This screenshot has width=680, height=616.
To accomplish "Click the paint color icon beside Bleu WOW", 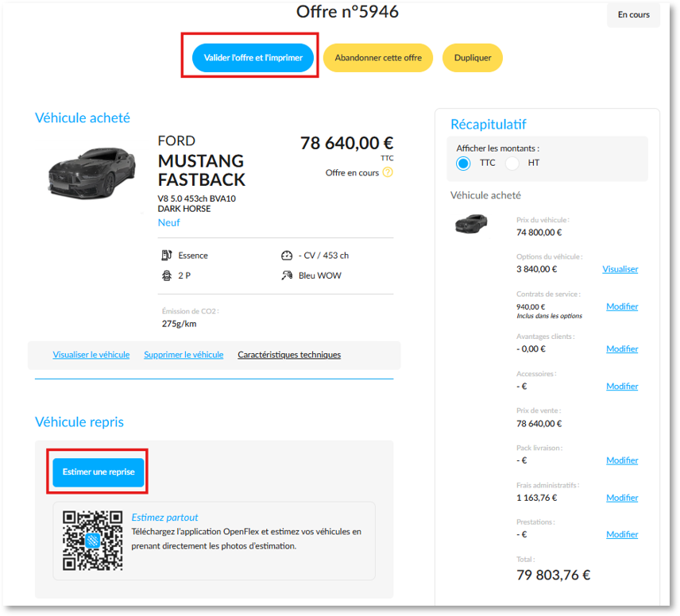I will pos(287,275).
